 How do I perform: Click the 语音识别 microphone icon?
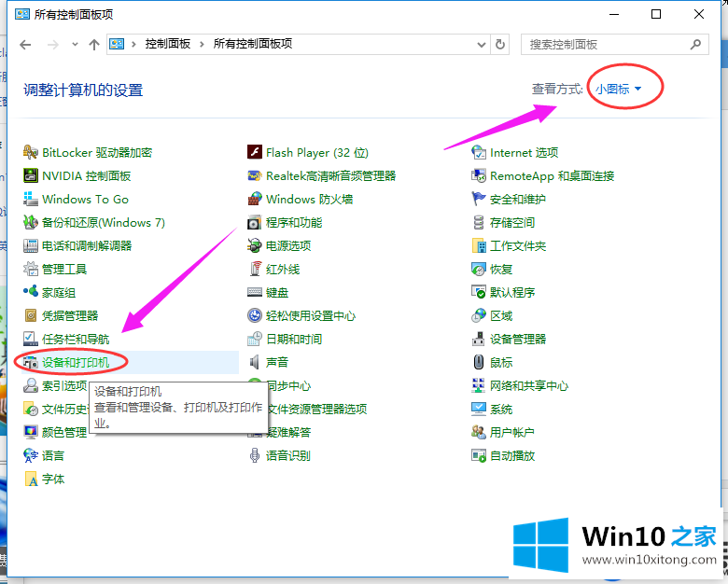[255, 455]
